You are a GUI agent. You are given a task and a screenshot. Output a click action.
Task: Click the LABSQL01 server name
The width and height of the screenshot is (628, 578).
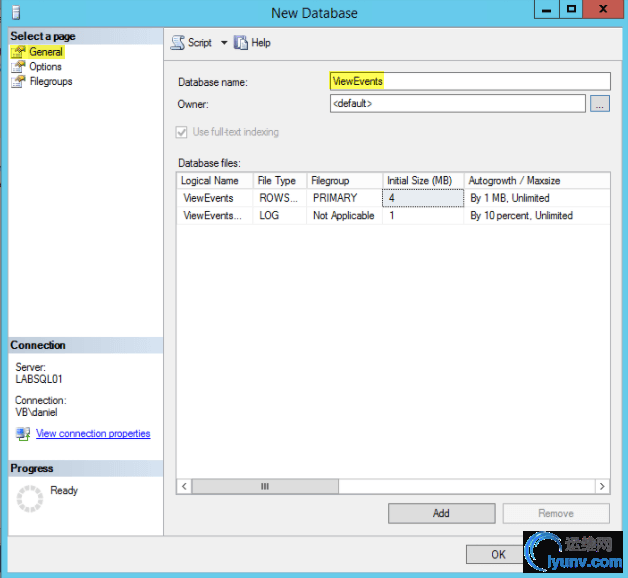pos(39,379)
